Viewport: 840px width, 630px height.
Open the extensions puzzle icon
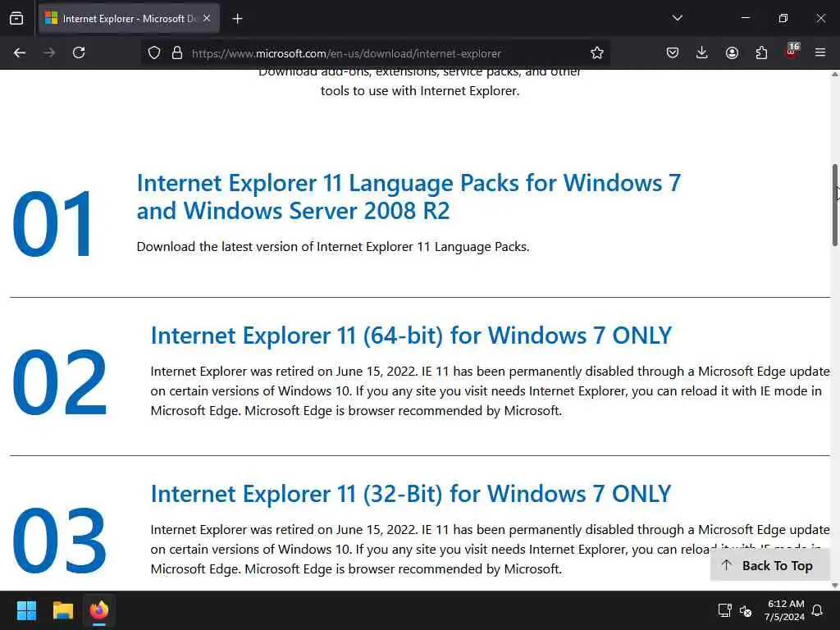pyautogui.click(x=761, y=52)
